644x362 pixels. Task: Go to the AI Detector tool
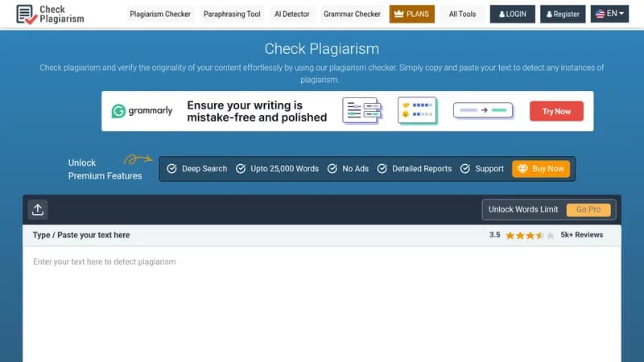tap(292, 14)
